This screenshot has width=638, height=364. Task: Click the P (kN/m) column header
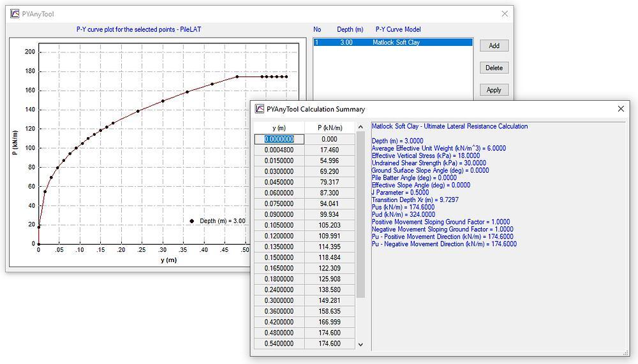click(330, 127)
